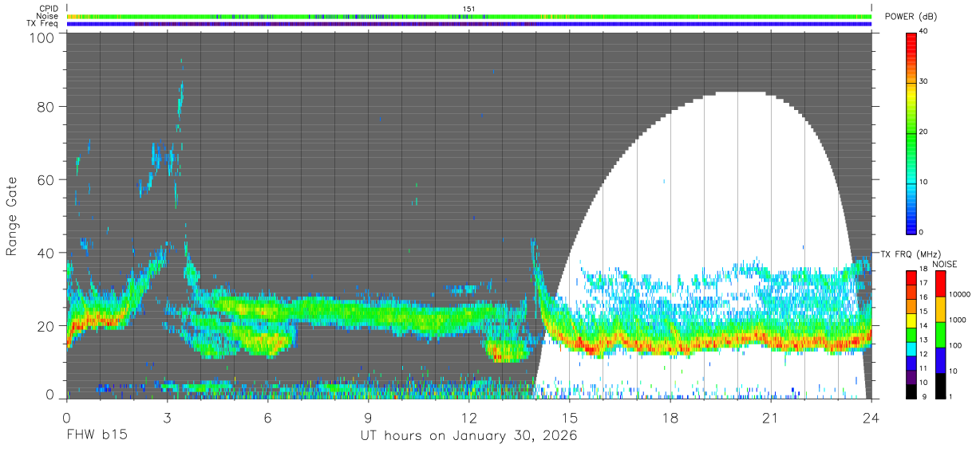Click the 1000 tick on the NOISE scale
Image resolution: width=980 pixels, height=452 pixels.
(958, 320)
